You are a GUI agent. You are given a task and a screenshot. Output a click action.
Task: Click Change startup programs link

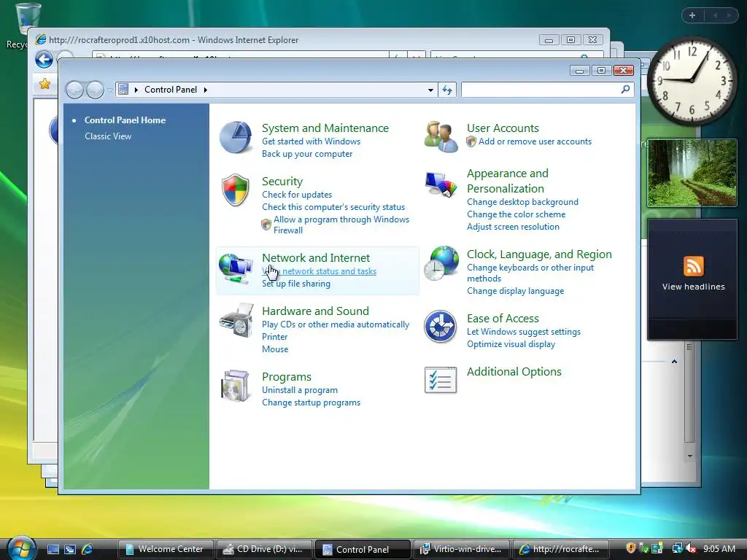point(311,402)
